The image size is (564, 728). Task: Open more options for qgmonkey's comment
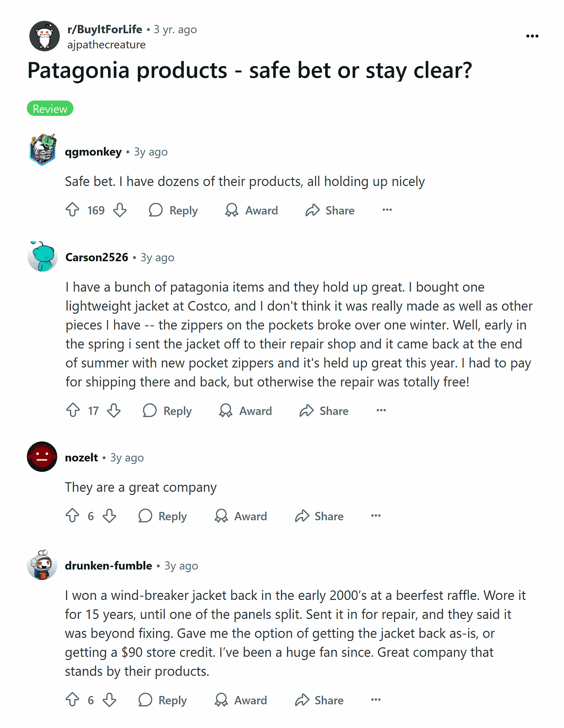click(x=386, y=210)
